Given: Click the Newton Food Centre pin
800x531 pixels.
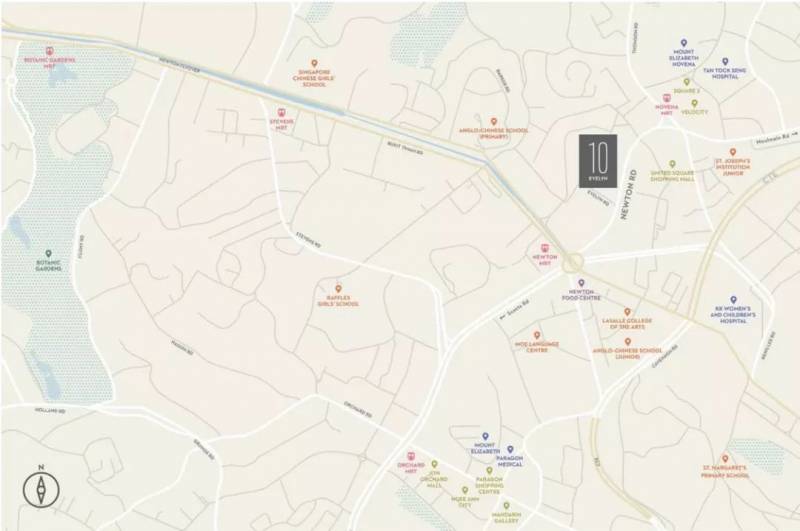Looking at the screenshot, I should click(x=581, y=283).
